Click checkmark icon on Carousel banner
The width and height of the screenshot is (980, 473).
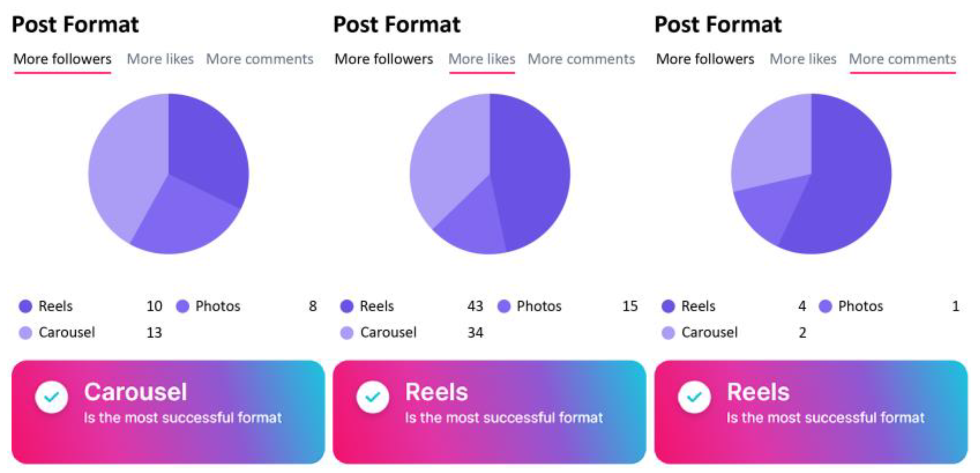(x=51, y=397)
